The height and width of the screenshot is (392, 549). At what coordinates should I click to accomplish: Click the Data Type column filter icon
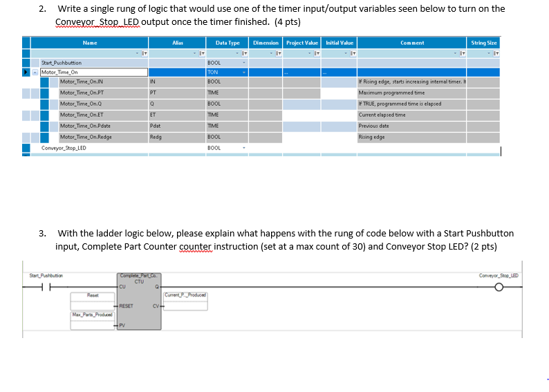[x=245, y=53]
